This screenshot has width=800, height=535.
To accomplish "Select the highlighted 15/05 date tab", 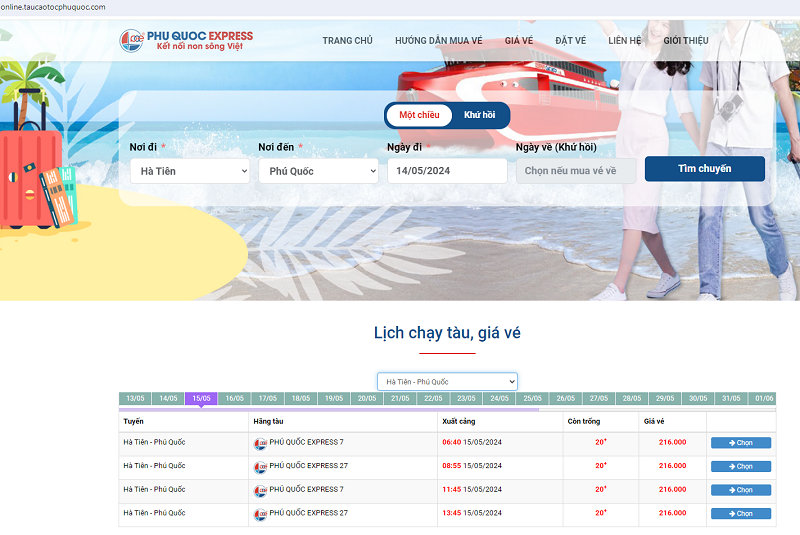I will coord(202,398).
